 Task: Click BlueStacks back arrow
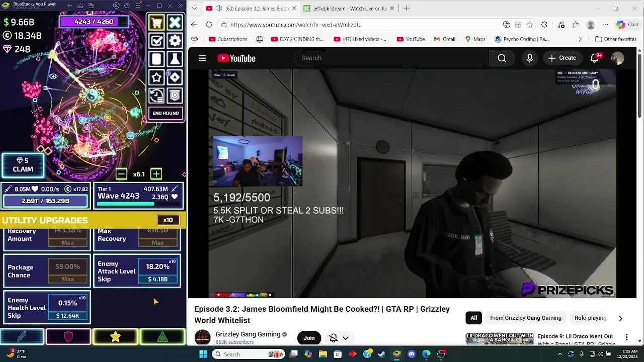(x=69, y=6)
